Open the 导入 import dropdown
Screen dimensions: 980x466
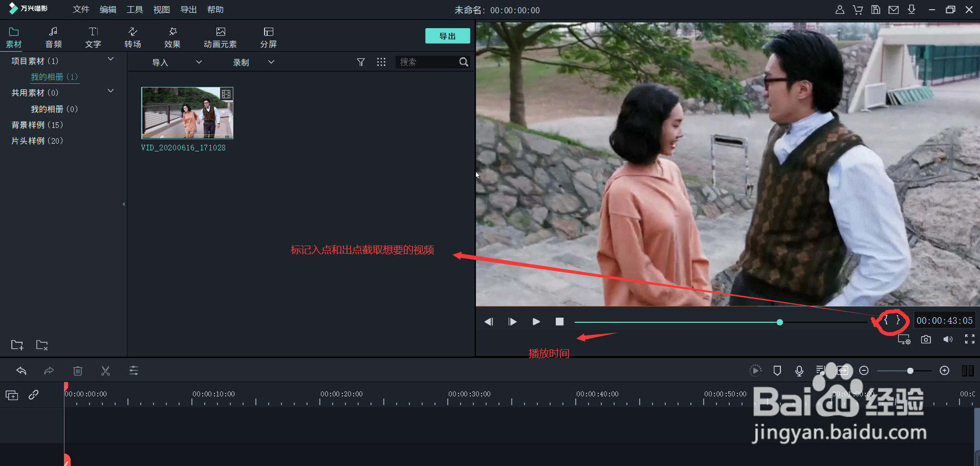click(177, 62)
